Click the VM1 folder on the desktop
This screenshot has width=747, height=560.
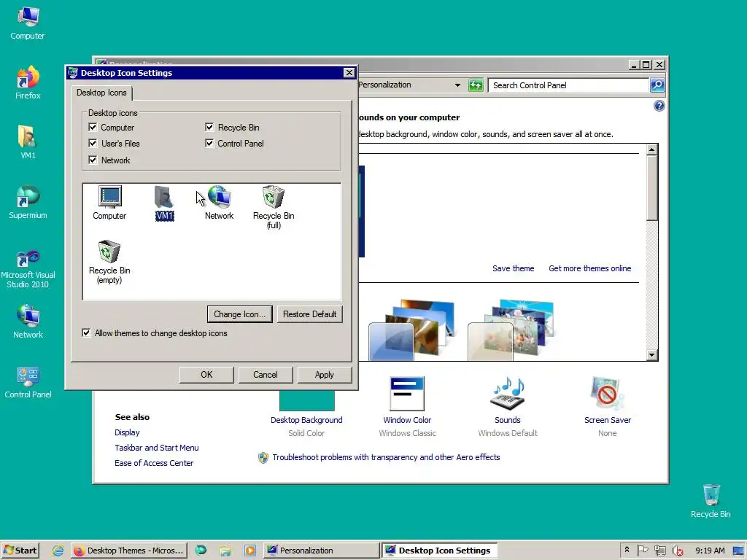click(28, 142)
